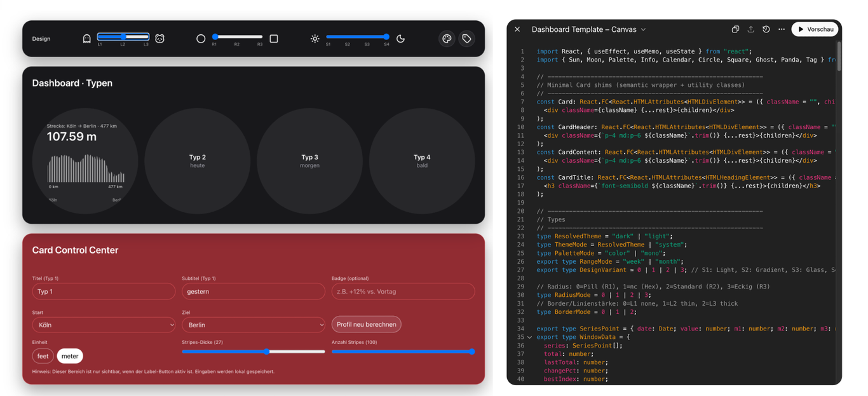This screenshot has width=868, height=396.
Task: Select the meter unit option
Action: [70, 356]
